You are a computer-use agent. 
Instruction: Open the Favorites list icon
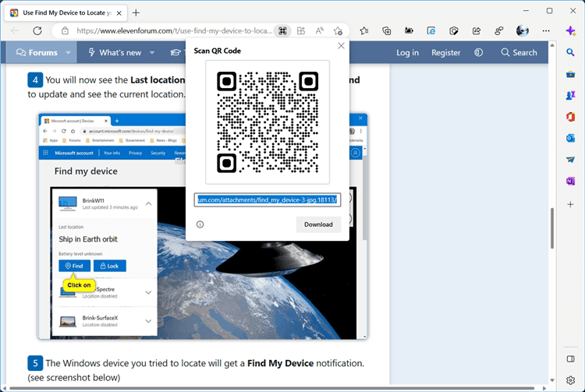364,31
